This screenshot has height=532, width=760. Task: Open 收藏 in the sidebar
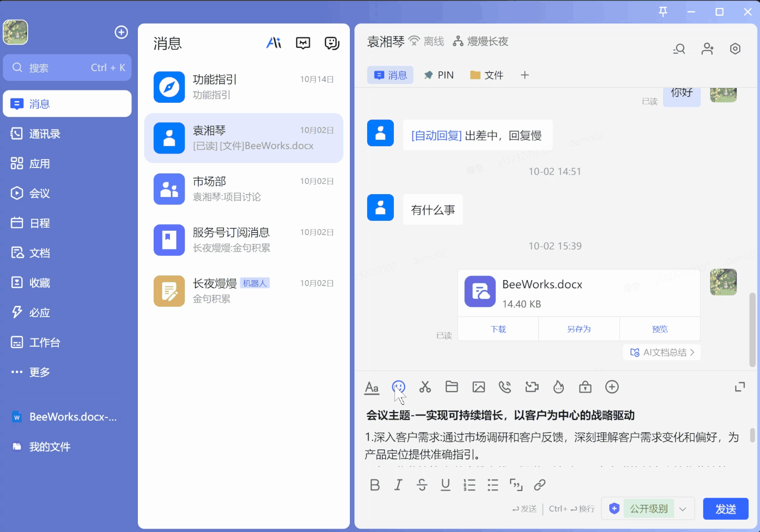click(x=67, y=283)
